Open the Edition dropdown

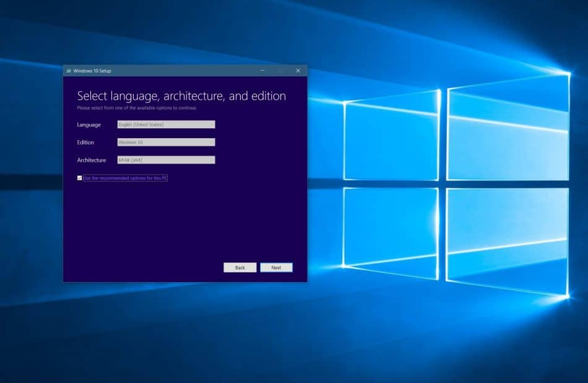coord(166,142)
